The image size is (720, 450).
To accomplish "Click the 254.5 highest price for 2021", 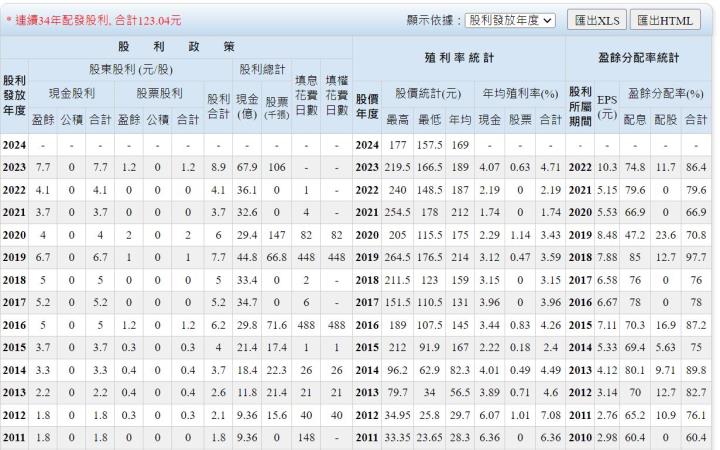I will [x=397, y=212].
